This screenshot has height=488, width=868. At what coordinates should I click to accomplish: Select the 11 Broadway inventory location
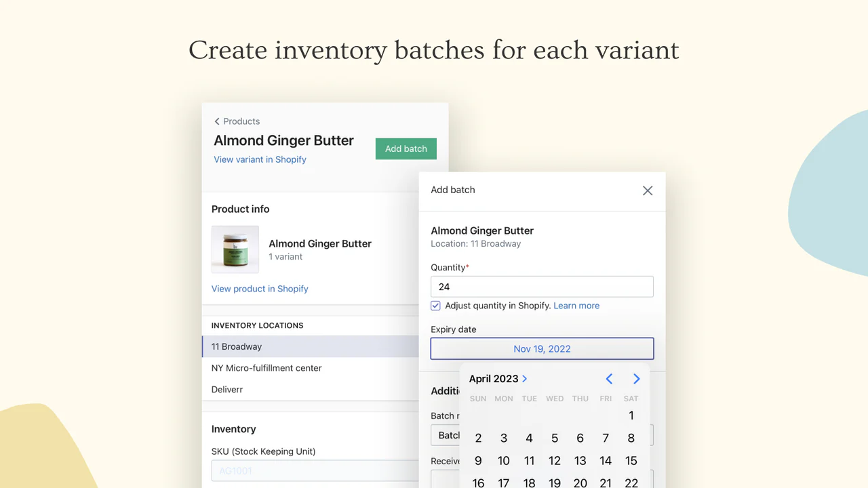coord(311,346)
